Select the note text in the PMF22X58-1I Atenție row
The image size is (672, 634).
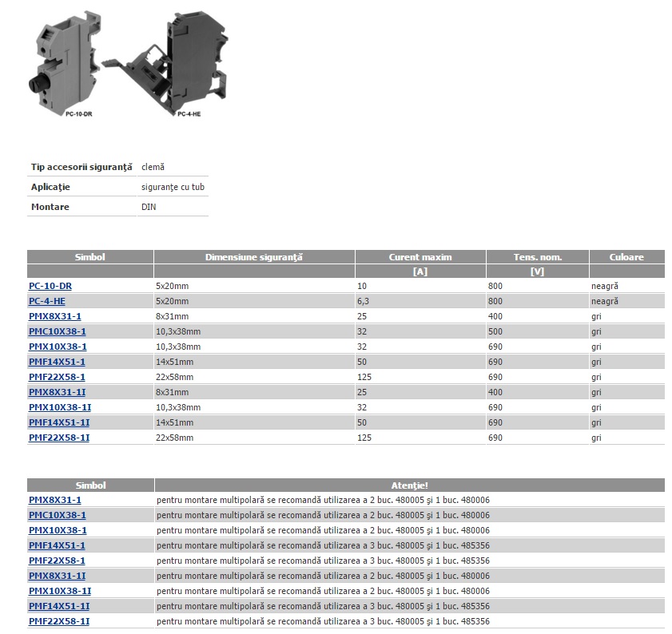[323, 621]
